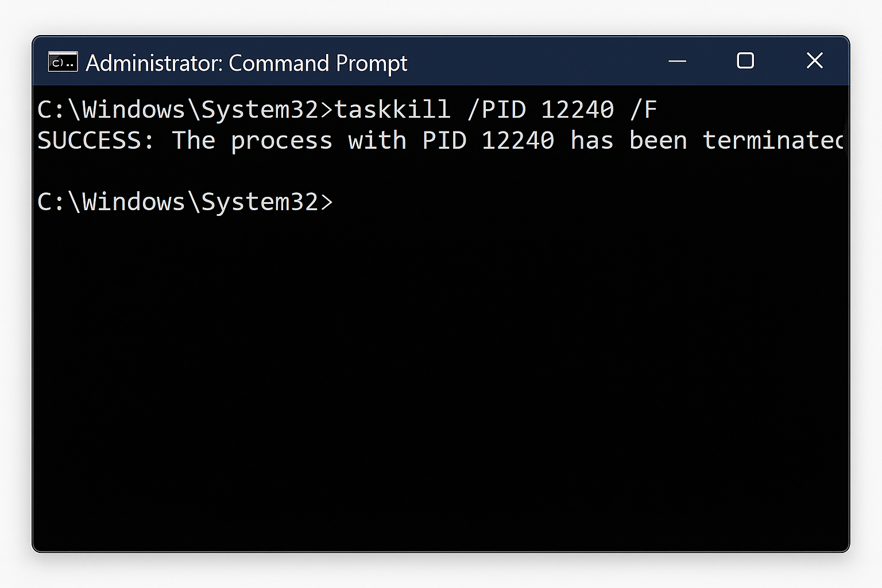This screenshot has height=588, width=882.
Task: Click the first C:\Windows\System32 path text
Action: point(178,109)
